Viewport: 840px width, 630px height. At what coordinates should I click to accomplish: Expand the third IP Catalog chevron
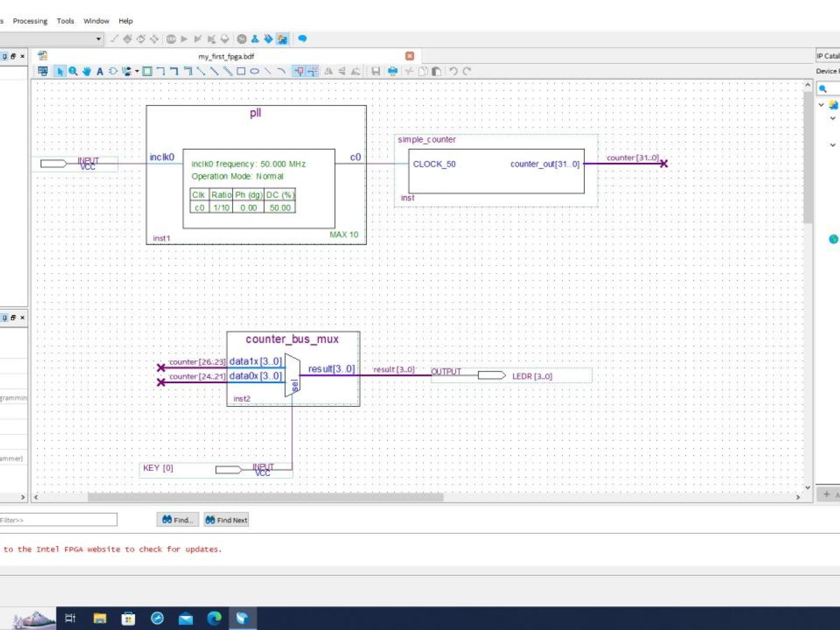click(x=833, y=145)
